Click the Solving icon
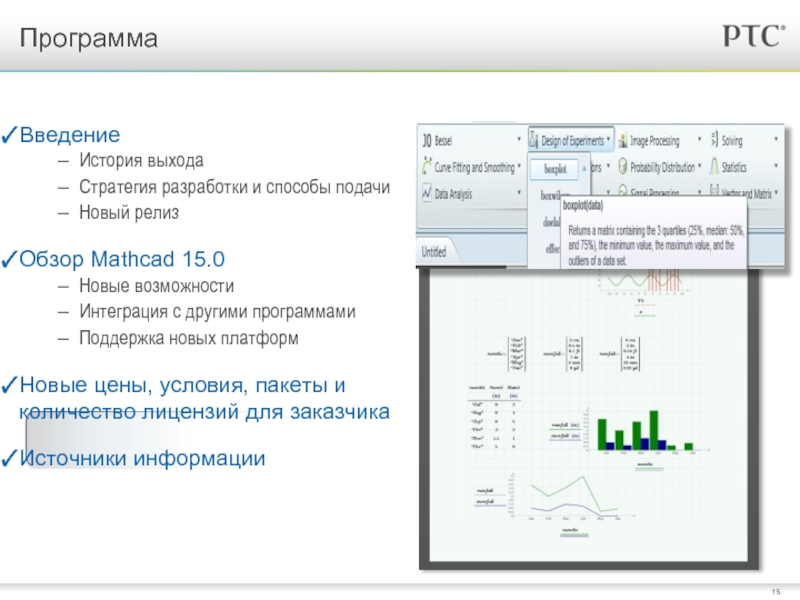The height and width of the screenshot is (600, 800). tap(714, 139)
